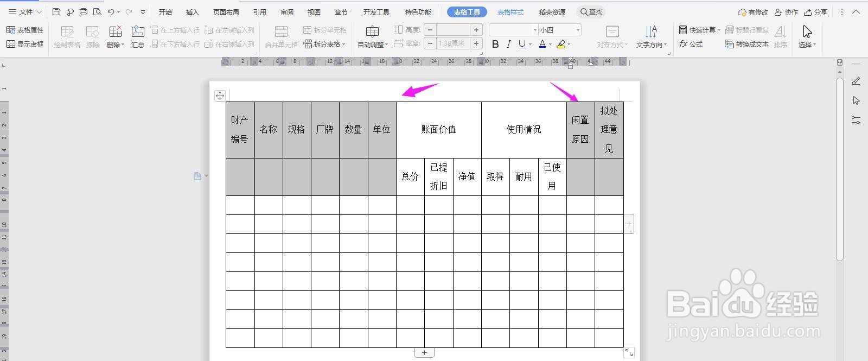The height and width of the screenshot is (361, 868).
Task: Click the 财产编号 header cell
Action: tap(240, 130)
